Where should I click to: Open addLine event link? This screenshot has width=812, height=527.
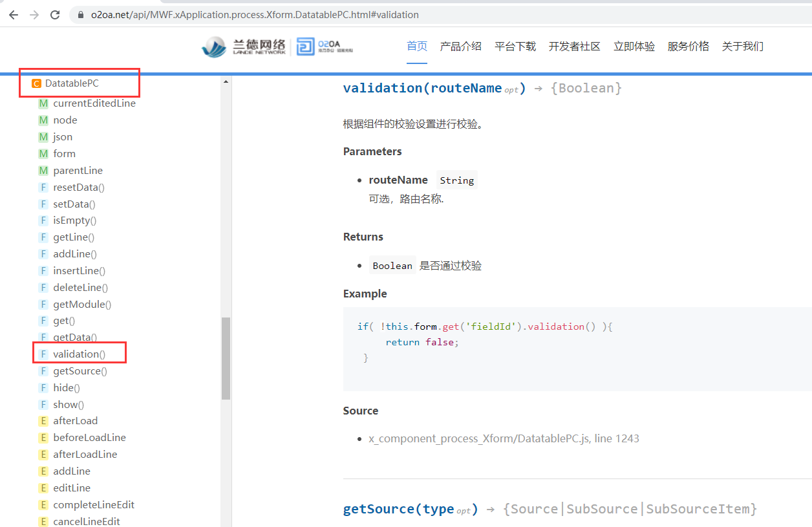(72, 471)
